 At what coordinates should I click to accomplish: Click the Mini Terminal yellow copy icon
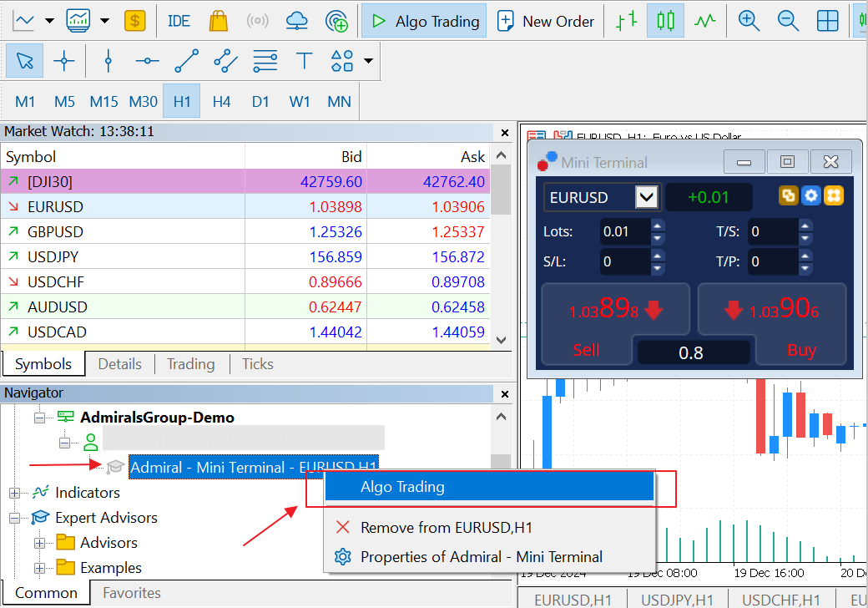789,195
